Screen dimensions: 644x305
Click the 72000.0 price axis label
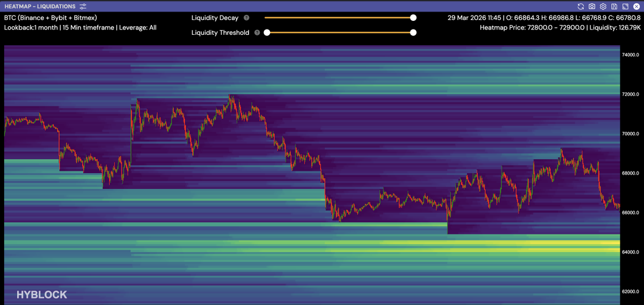click(x=631, y=94)
